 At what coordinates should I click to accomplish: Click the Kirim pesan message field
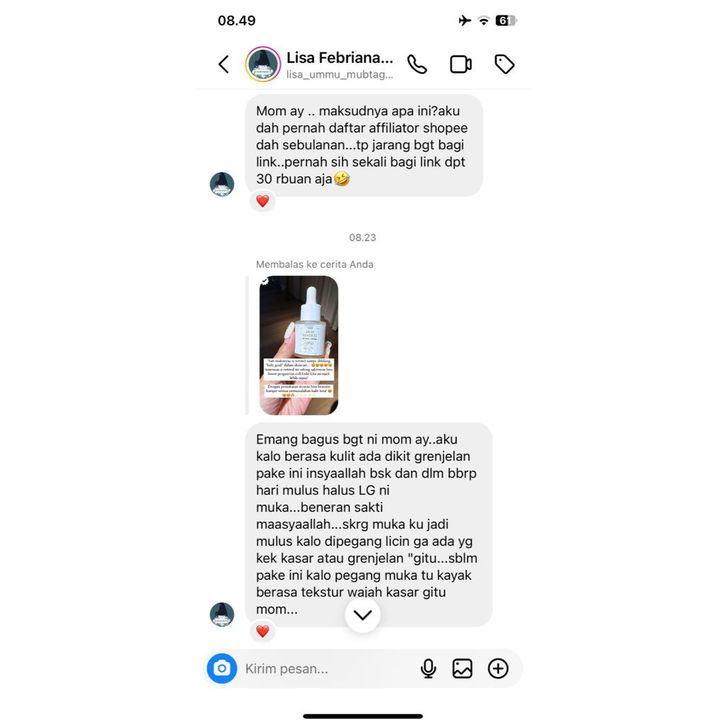pos(326,669)
